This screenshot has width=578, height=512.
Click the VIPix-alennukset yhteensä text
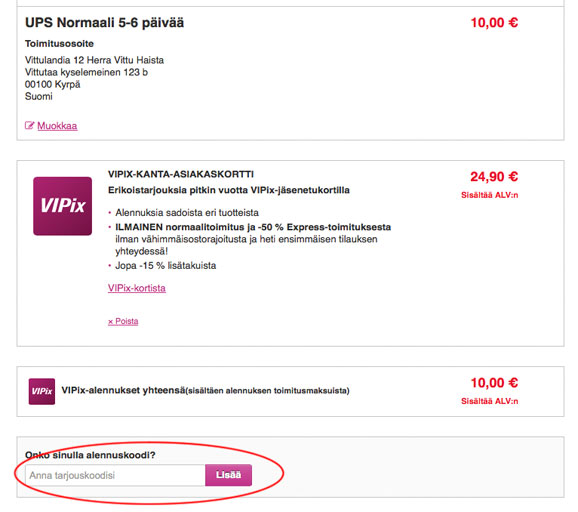pos(123,390)
